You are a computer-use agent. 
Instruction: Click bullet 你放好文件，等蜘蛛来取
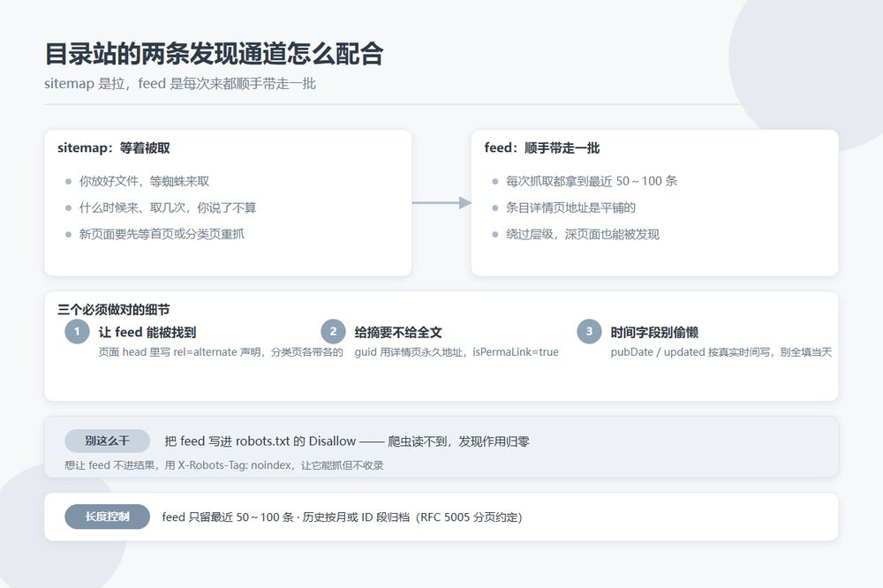click(144, 181)
